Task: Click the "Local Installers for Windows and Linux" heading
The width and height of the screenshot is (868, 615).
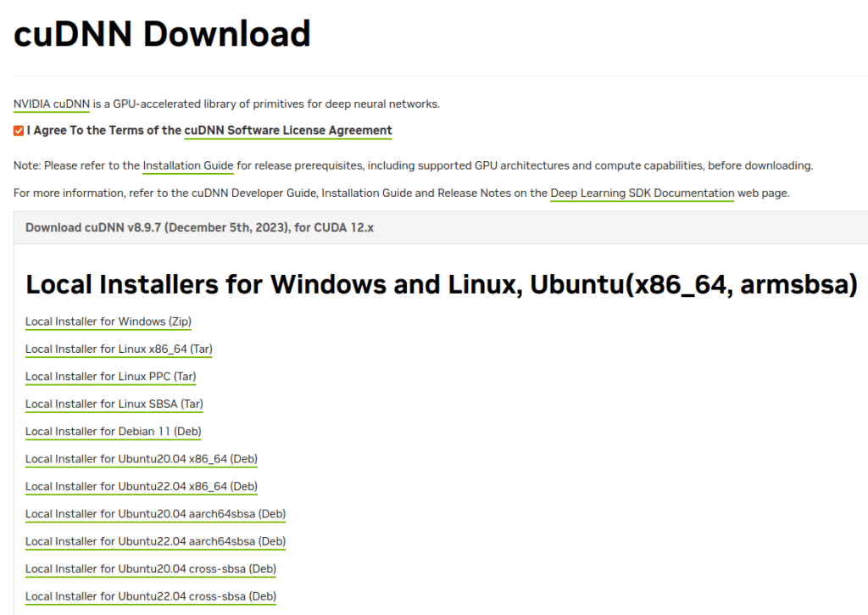Action: (x=441, y=284)
